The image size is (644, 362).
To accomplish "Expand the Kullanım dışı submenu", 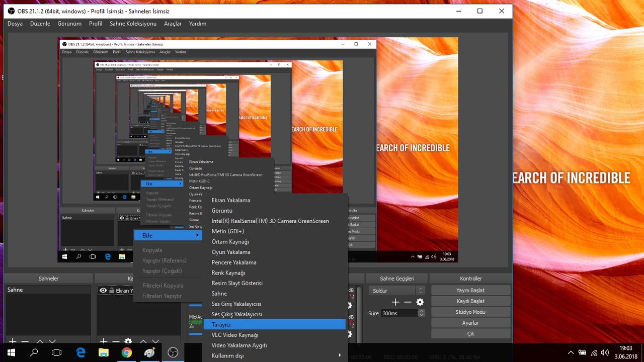I will pos(276,355).
